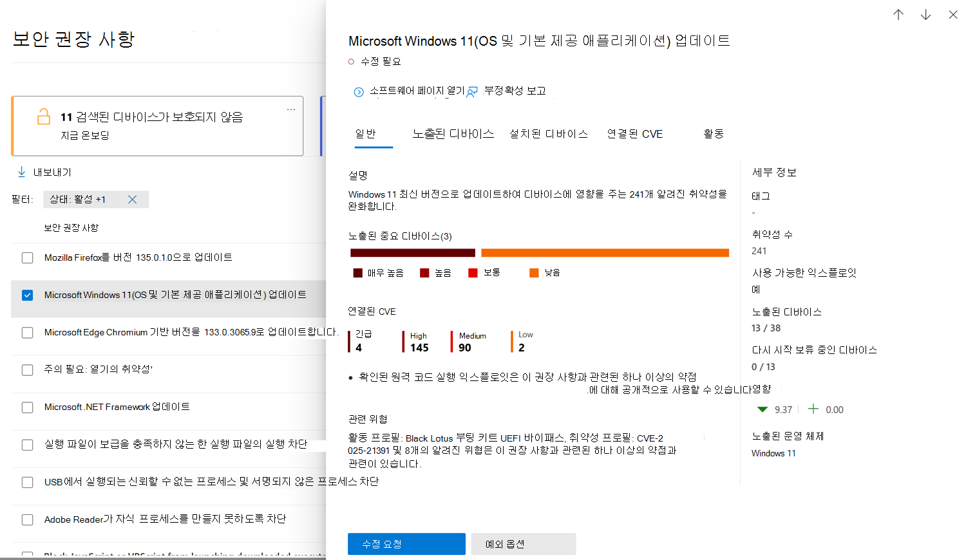Click the 9.37 impact score value

(x=783, y=409)
